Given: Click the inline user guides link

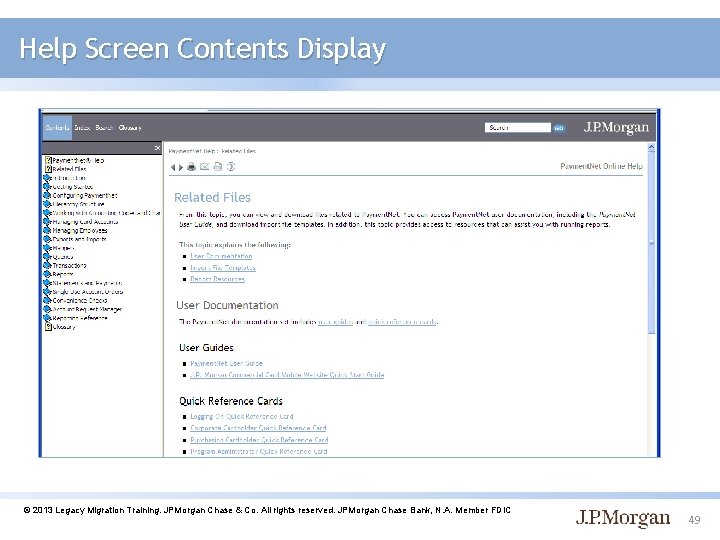Looking at the screenshot, I should click(x=336, y=322).
